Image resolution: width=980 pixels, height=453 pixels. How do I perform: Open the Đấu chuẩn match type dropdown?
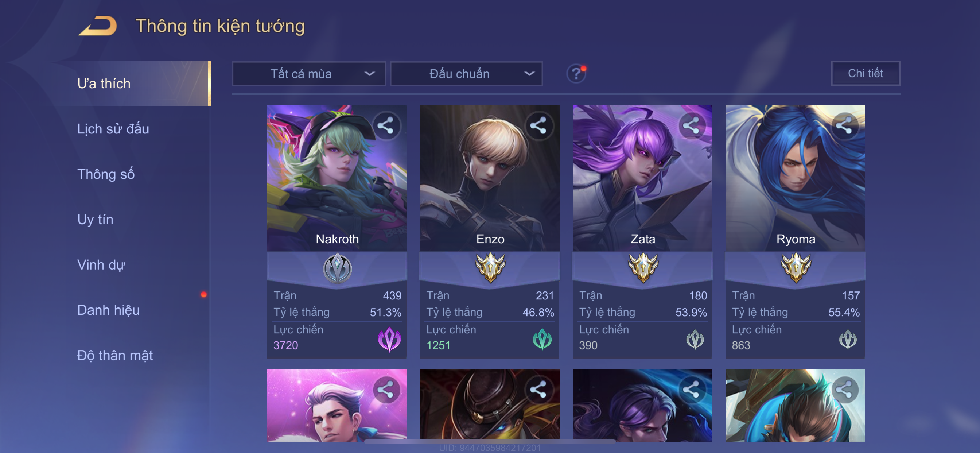[x=466, y=73]
